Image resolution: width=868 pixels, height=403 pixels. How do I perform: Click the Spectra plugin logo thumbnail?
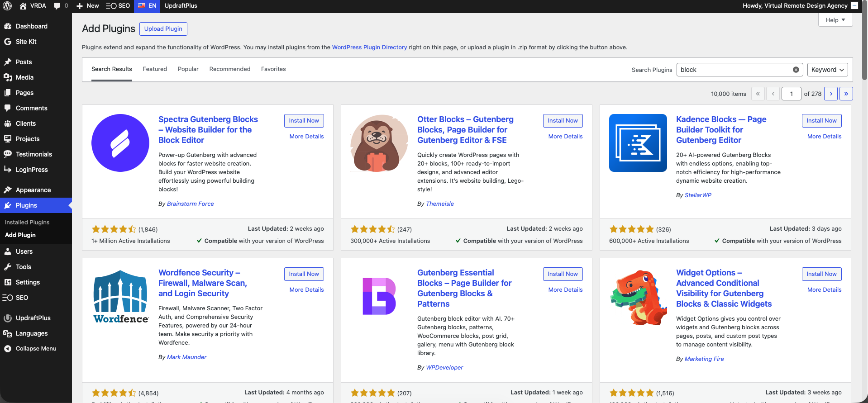[x=120, y=143]
